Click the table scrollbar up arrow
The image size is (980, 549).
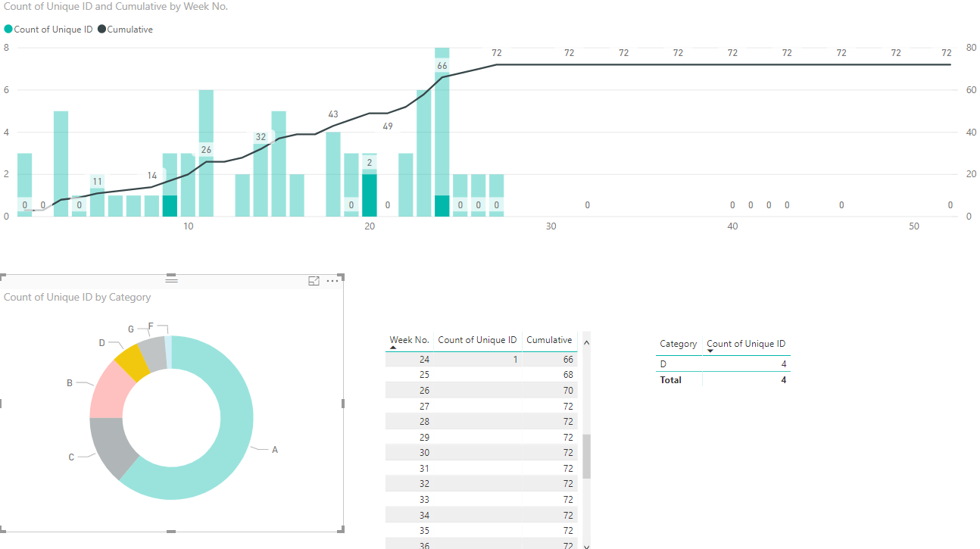(586, 342)
